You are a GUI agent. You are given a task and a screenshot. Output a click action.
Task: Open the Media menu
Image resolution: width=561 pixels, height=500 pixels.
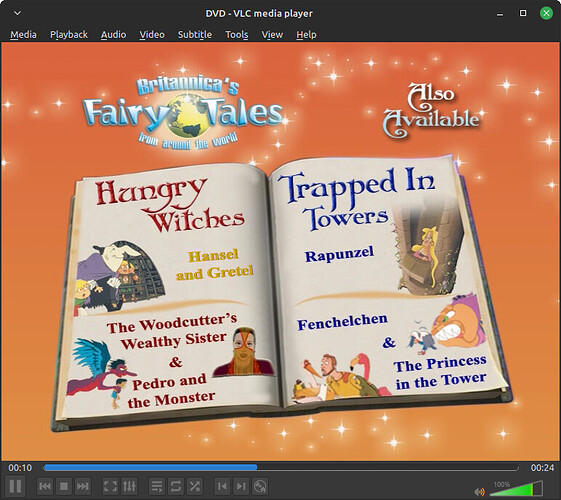pyautogui.click(x=23, y=35)
